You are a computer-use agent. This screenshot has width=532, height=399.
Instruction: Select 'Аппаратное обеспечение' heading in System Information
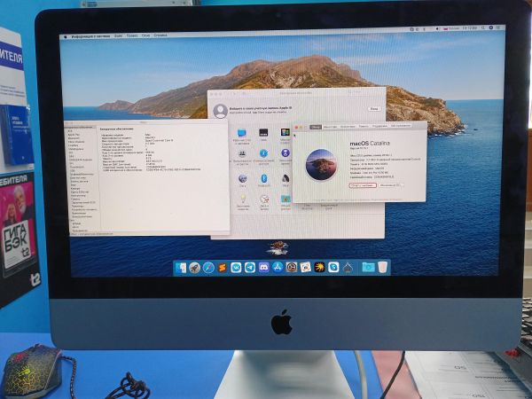click(116, 129)
